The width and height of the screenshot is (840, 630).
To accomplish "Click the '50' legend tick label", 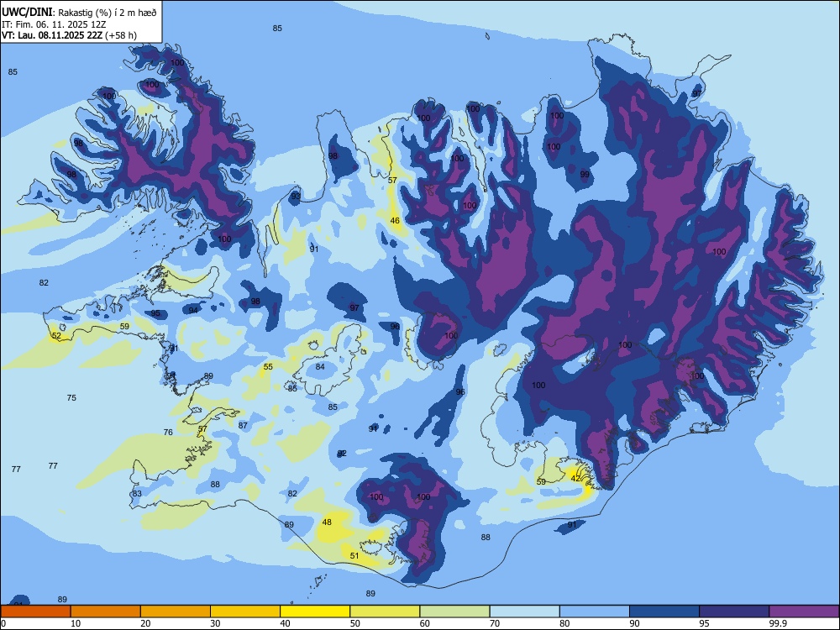I will point(354,623).
